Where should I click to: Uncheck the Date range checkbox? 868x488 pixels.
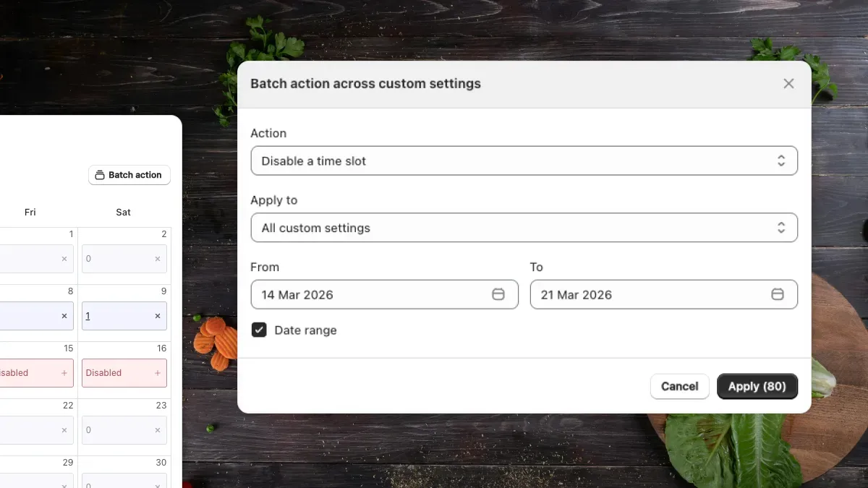(259, 330)
